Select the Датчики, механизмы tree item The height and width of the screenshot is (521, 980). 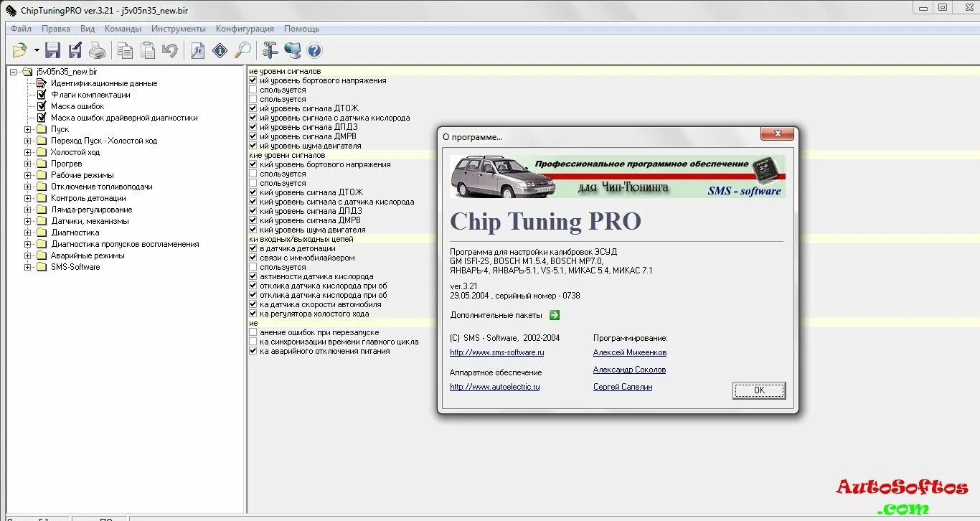pyautogui.click(x=90, y=221)
